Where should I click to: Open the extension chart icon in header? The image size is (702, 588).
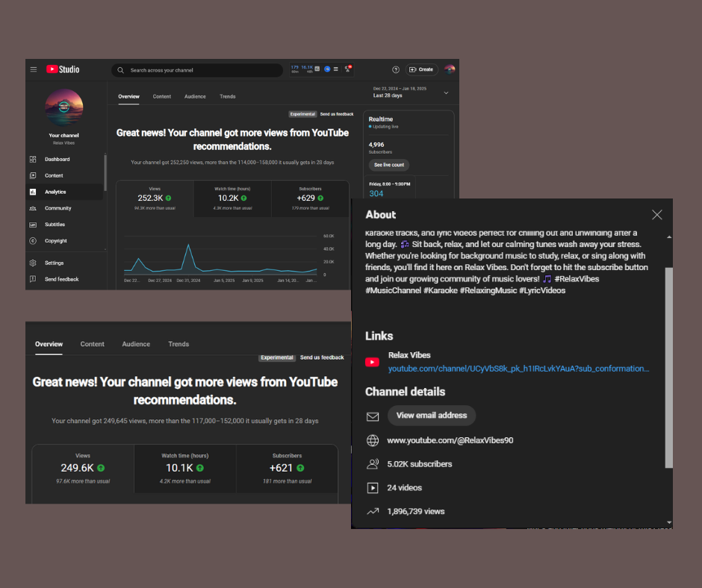coord(317,69)
